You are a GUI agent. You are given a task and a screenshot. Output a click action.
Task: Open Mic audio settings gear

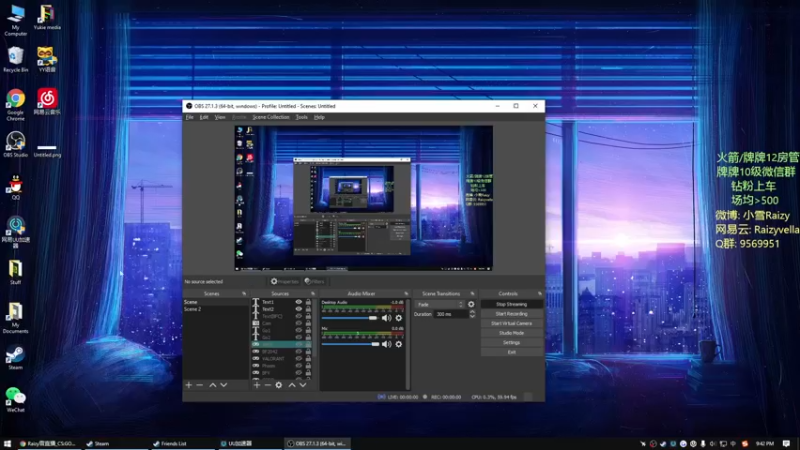coord(399,344)
